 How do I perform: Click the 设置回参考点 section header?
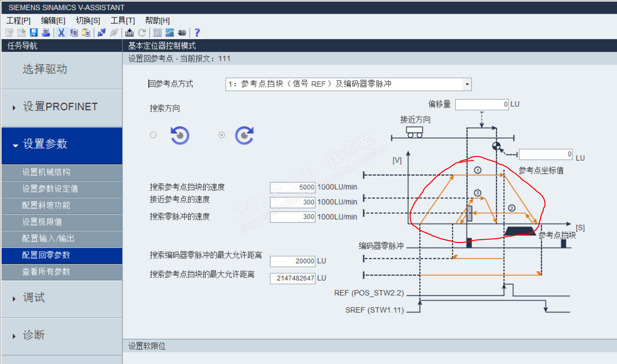(370, 59)
